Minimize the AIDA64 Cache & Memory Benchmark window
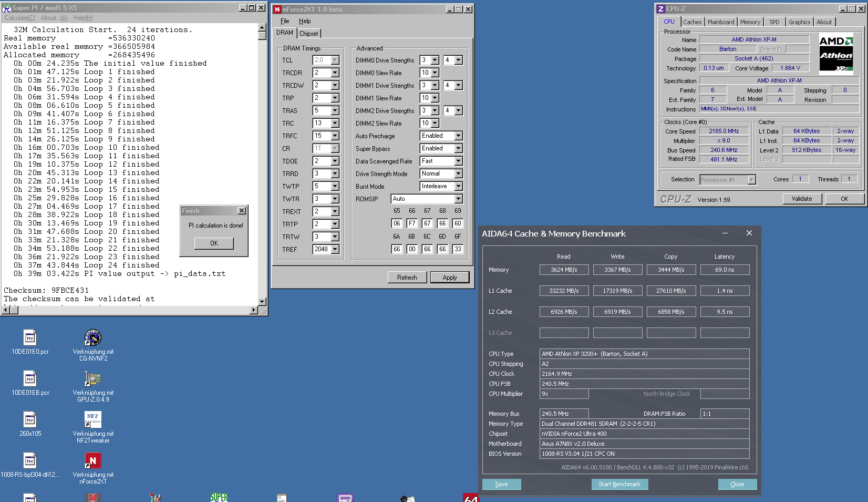 tap(725, 233)
